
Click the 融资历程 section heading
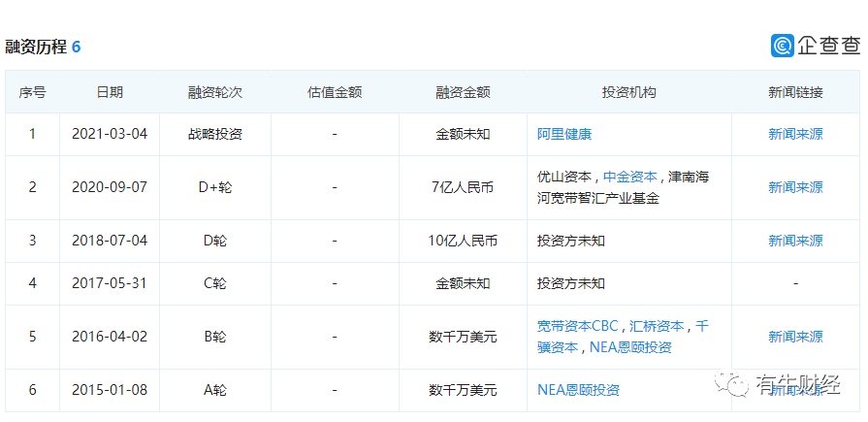[x=36, y=48]
